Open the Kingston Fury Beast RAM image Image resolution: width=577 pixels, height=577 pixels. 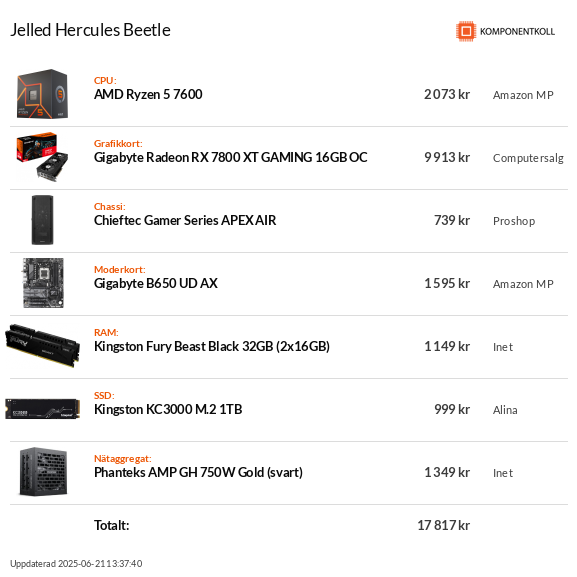[43, 346]
